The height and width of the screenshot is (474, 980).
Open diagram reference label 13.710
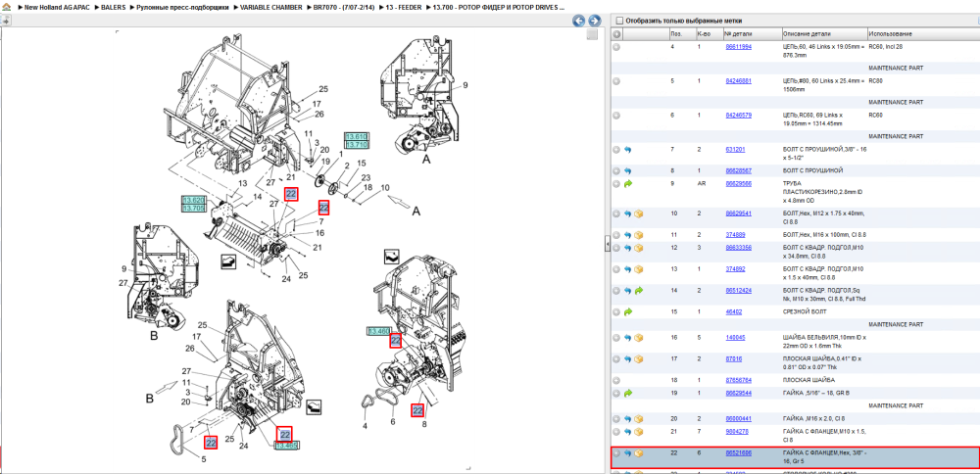click(x=357, y=145)
